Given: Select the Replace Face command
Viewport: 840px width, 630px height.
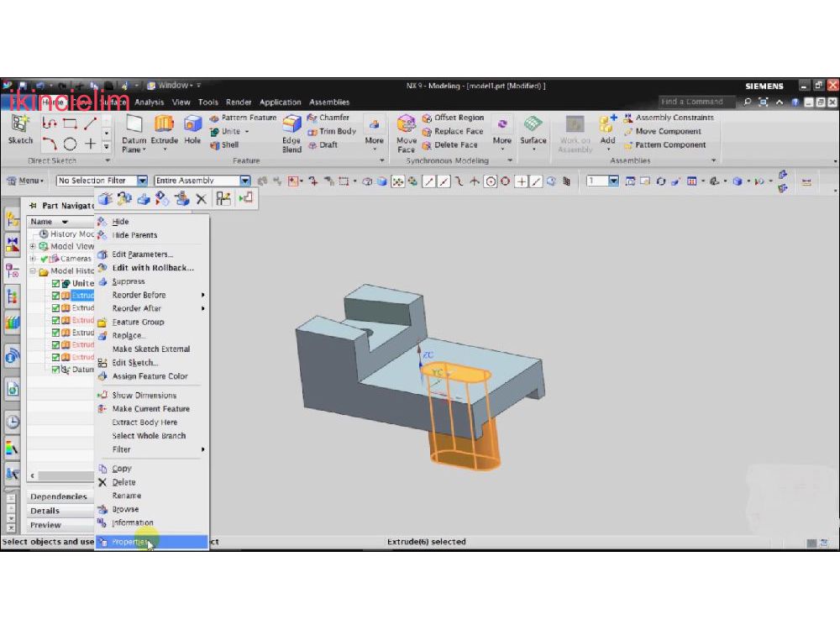Looking at the screenshot, I should point(453,131).
